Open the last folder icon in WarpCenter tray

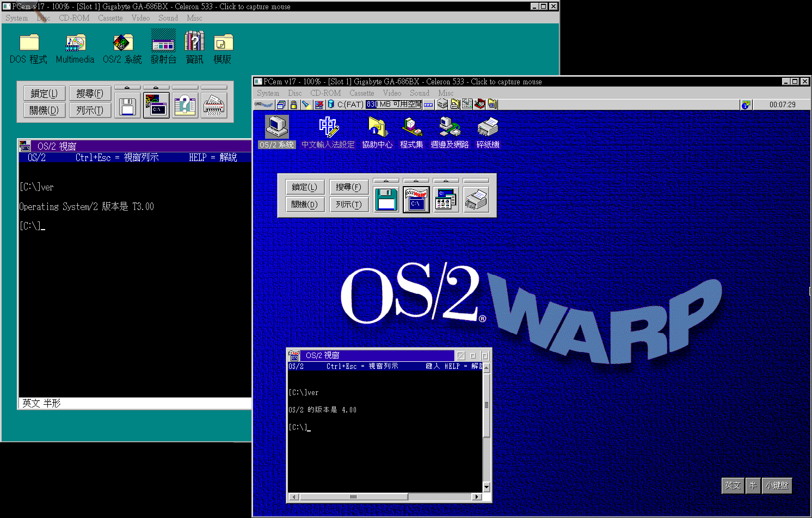point(493,104)
